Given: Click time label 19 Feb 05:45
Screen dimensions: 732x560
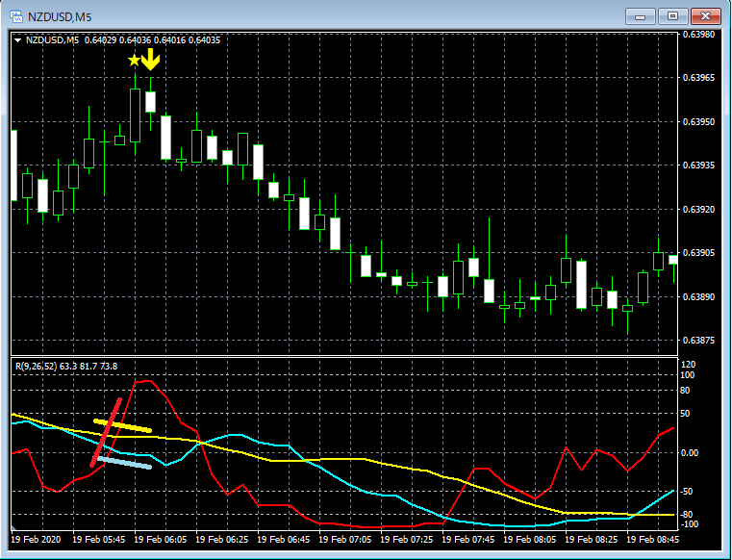Looking at the screenshot, I should (x=99, y=540).
